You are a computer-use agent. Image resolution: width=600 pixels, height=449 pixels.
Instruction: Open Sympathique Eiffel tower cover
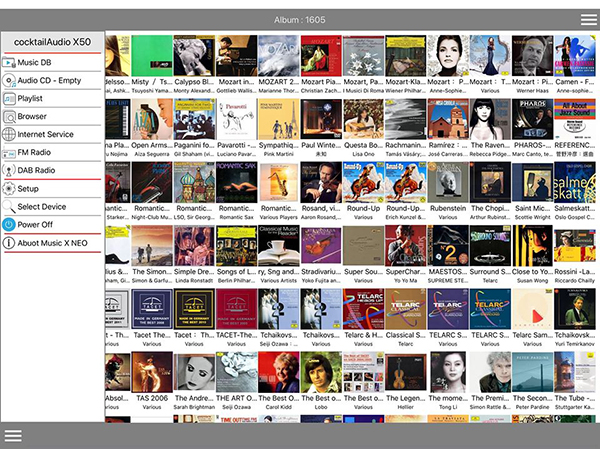pos(279,119)
